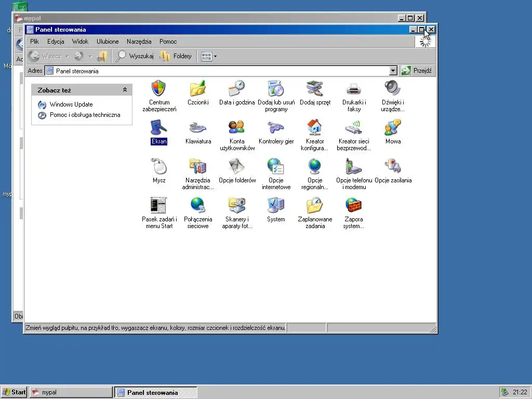
Task: Open Kontrolery gier applet
Action: point(276,128)
